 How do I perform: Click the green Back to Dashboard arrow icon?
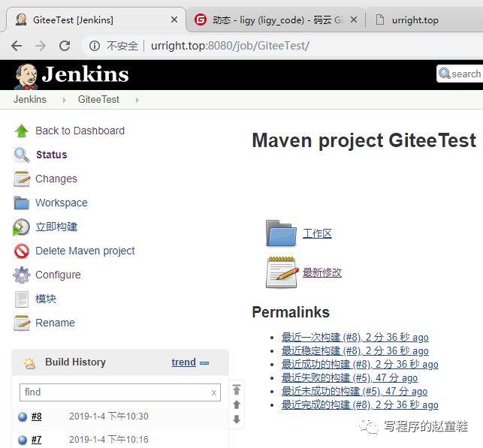[22, 131]
